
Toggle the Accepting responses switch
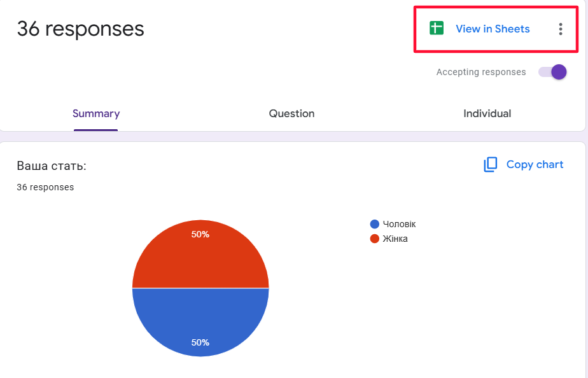coord(552,72)
